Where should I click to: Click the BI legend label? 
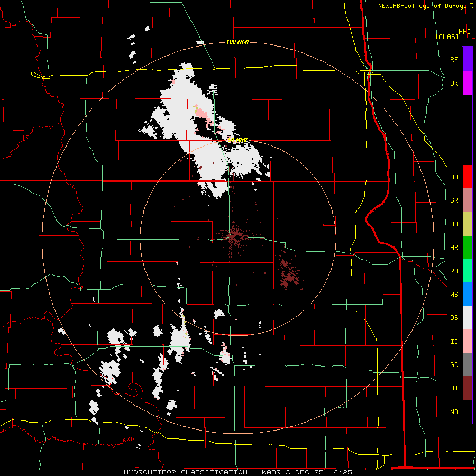tap(454, 388)
